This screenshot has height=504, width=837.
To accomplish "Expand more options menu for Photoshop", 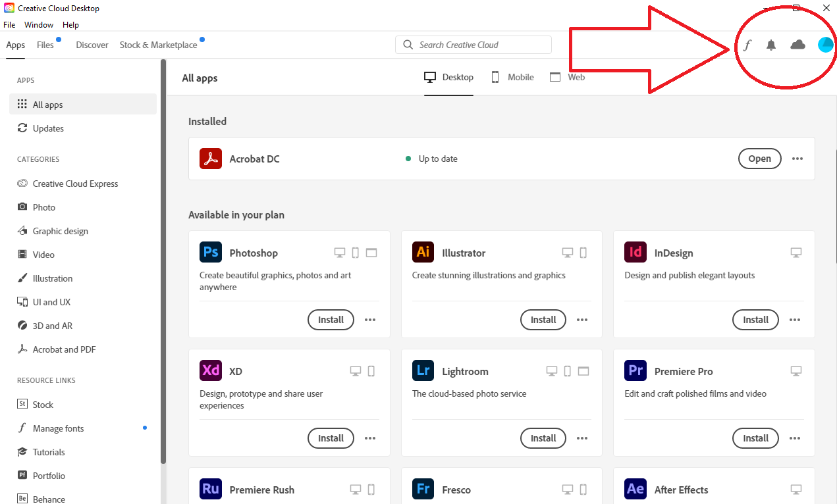I will tap(370, 320).
